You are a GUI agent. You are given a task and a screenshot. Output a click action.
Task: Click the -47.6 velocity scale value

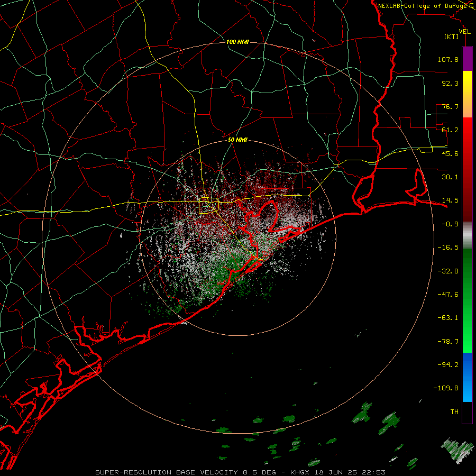pyautogui.click(x=448, y=295)
